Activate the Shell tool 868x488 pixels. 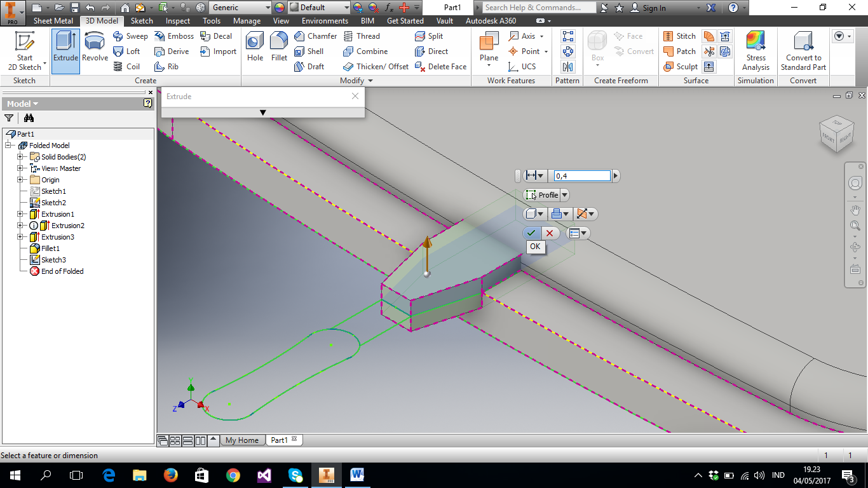coord(311,51)
